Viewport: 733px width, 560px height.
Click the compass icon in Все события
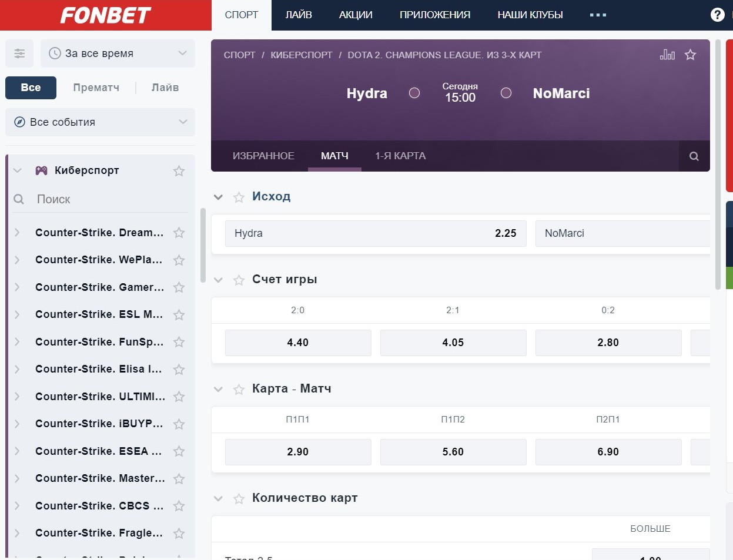(19, 122)
